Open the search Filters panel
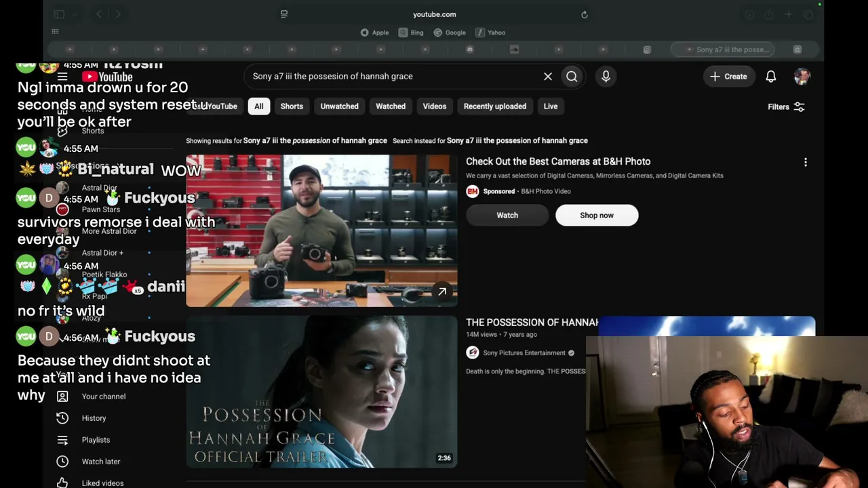Screen dimensions: 868x488 pyautogui.click(x=786, y=107)
